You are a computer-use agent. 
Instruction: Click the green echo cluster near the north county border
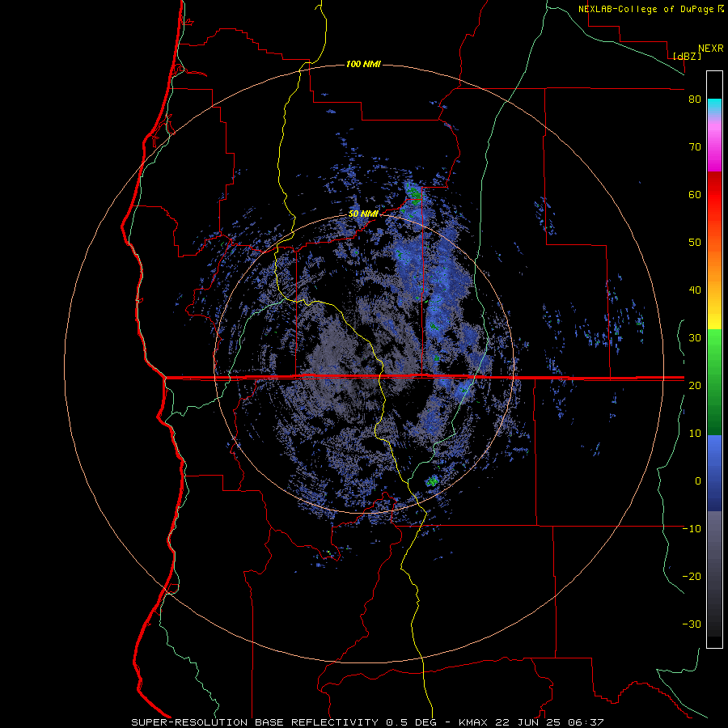[413, 193]
